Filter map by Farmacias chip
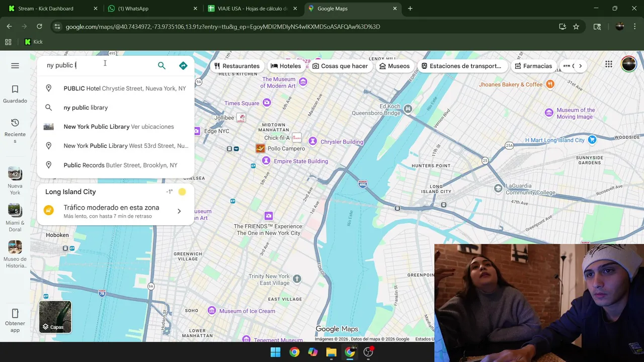Image resolution: width=644 pixels, height=362 pixels. (x=533, y=66)
